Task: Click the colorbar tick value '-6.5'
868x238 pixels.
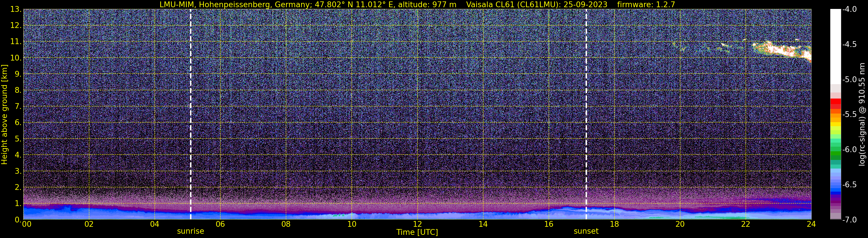Action: (849, 185)
